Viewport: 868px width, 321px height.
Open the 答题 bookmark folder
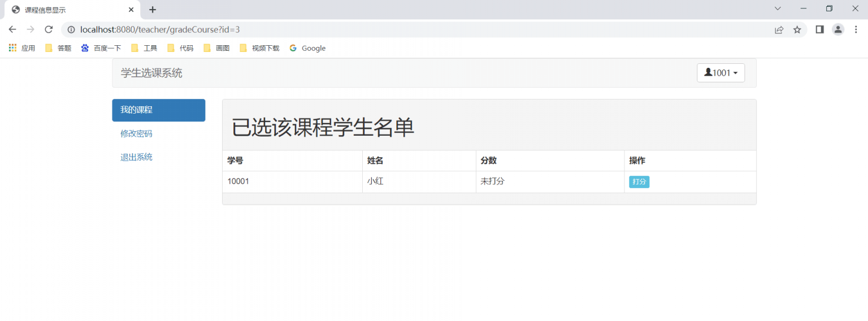58,48
